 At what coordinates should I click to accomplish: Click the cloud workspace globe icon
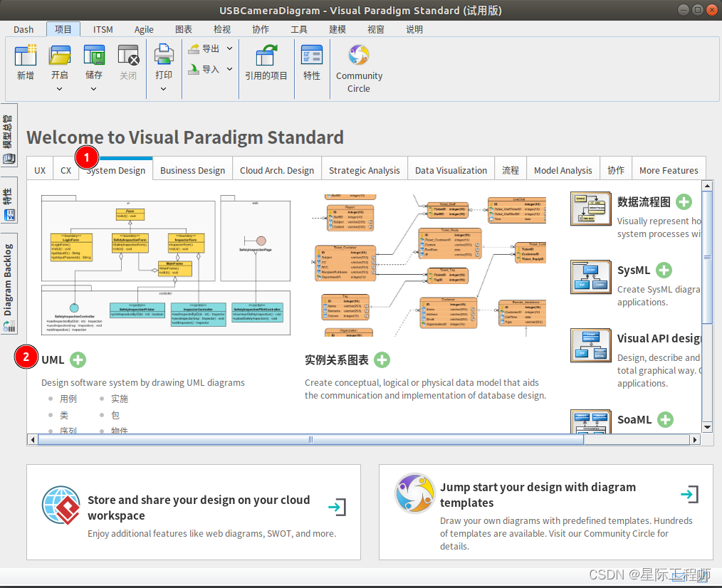click(x=61, y=505)
